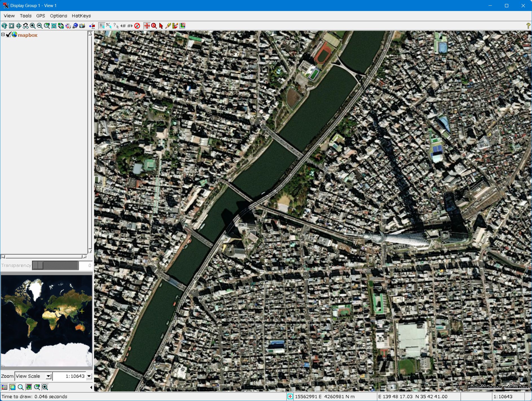This screenshot has width=532, height=401.
Task: Click the binoculars icon in toolbar
Action: click(26, 26)
